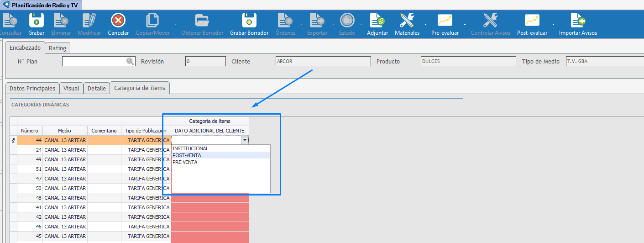Cancel with the red Cancelar icon
The image size is (644, 243).
click(x=118, y=21)
